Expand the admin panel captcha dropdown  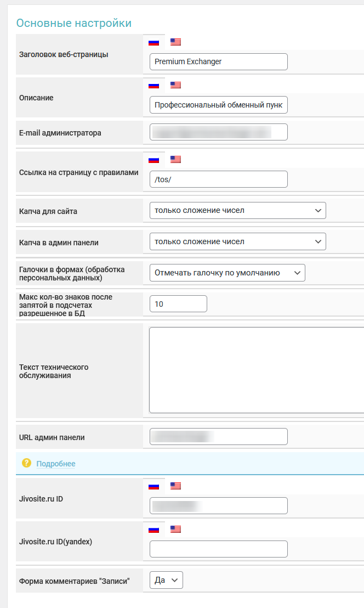click(237, 241)
